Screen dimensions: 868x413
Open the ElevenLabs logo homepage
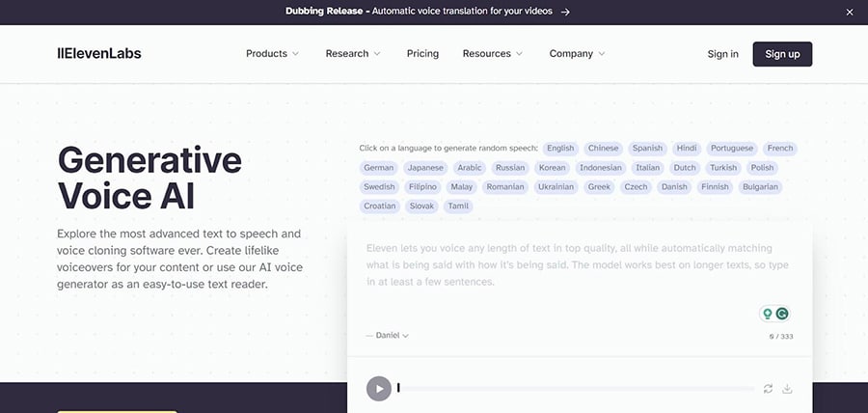pos(99,54)
